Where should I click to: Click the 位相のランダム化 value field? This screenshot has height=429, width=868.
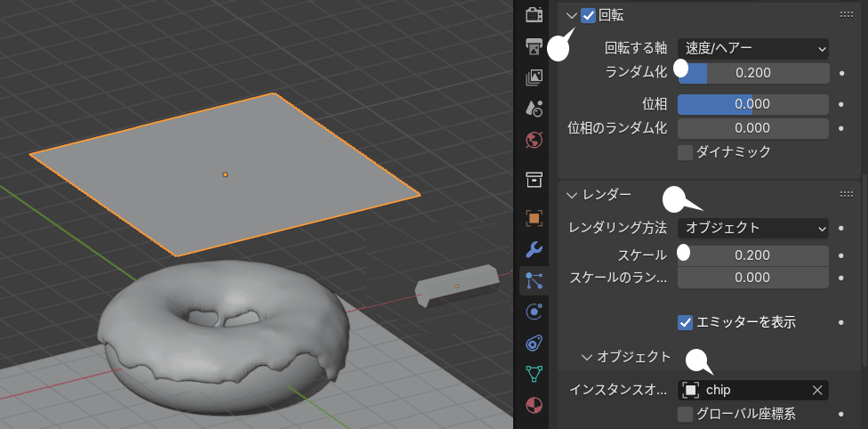[x=753, y=128]
